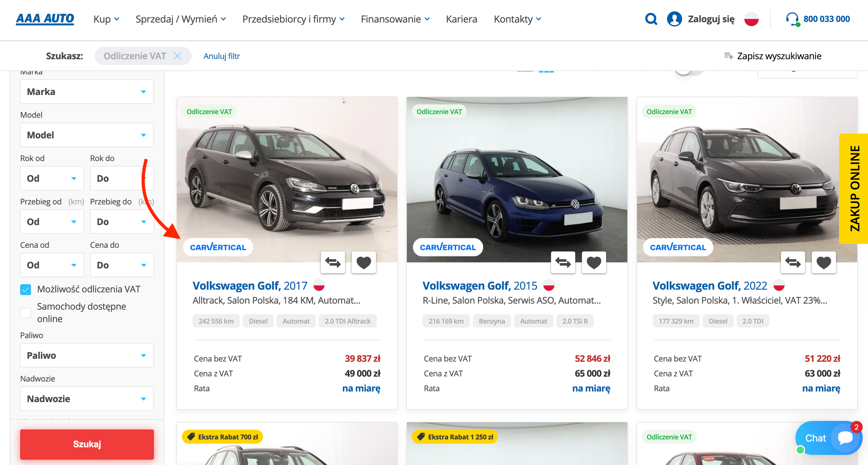868x465 pixels.
Task: Expand the Paliwo dropdown
Action: point(87,355)
